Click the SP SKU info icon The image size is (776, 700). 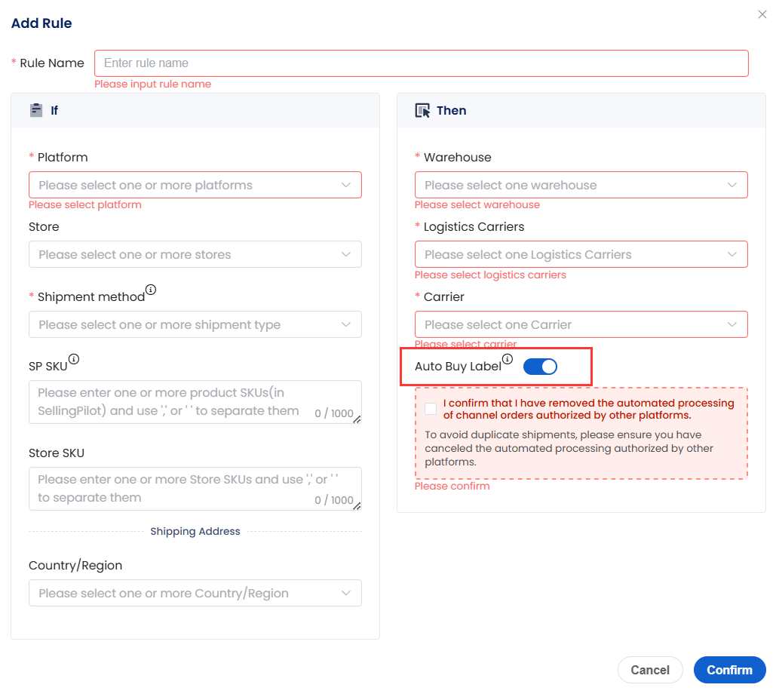(74, 359)
